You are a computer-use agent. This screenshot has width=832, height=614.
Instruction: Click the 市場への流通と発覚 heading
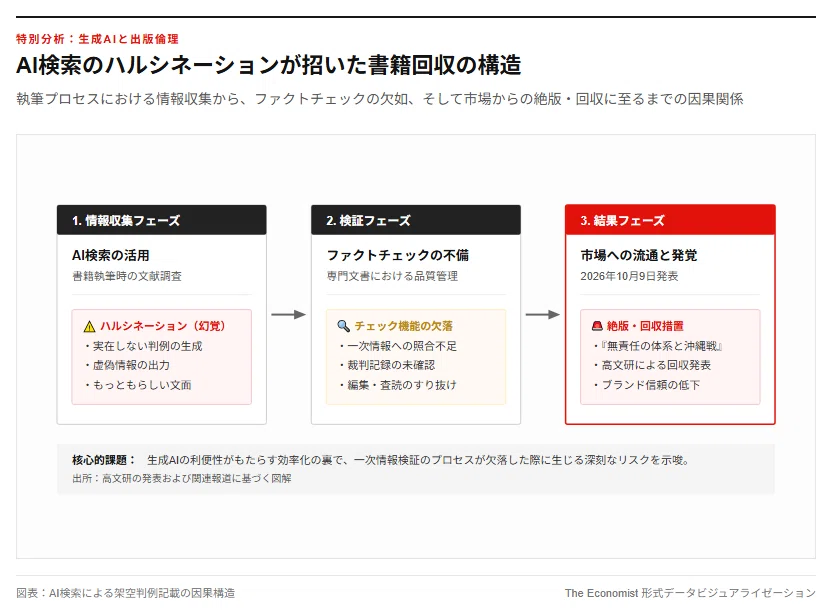[x=639, y=255]
